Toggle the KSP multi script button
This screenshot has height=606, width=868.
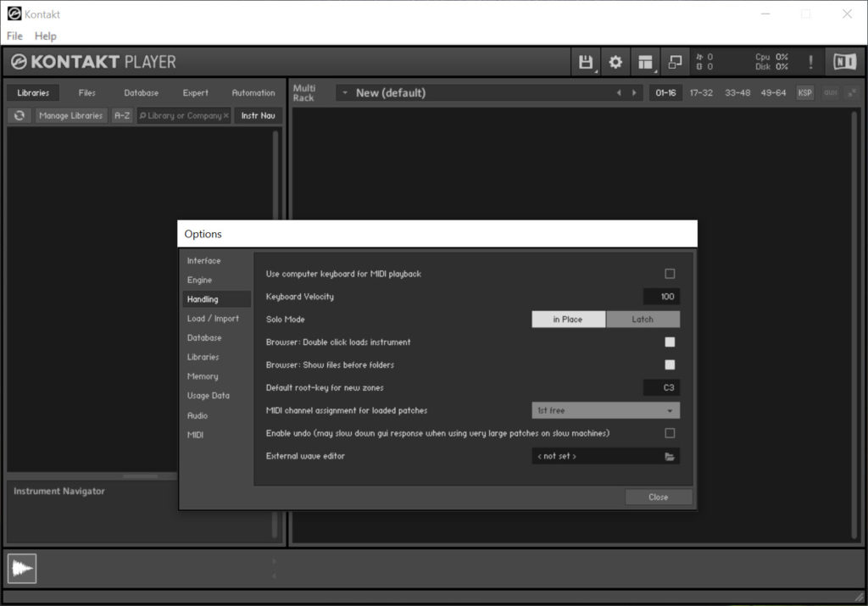click(805, 93)
